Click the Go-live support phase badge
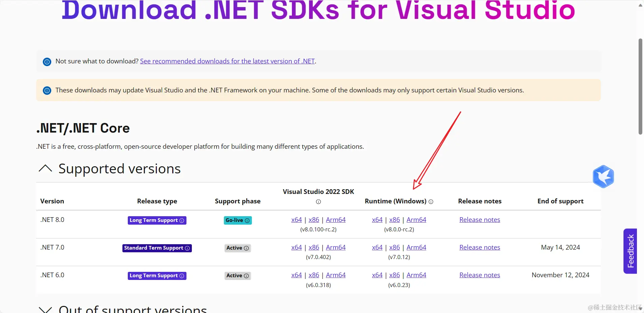The image size is (644, 313). (x=238, y=220)
